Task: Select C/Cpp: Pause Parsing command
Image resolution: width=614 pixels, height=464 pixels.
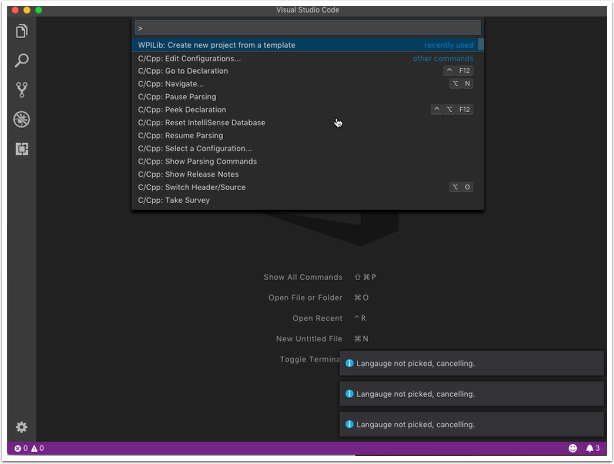Action: tap(308, 97)
